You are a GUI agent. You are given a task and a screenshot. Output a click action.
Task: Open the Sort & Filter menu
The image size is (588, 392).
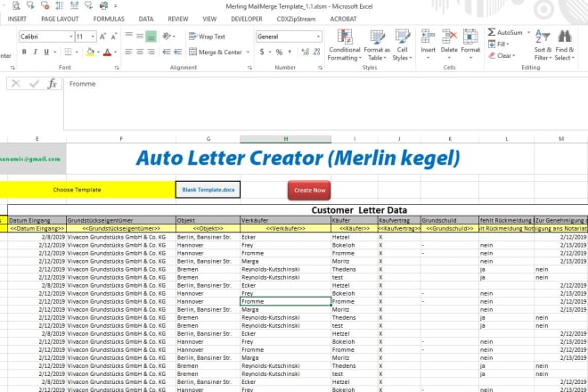(x=543, y=45)
